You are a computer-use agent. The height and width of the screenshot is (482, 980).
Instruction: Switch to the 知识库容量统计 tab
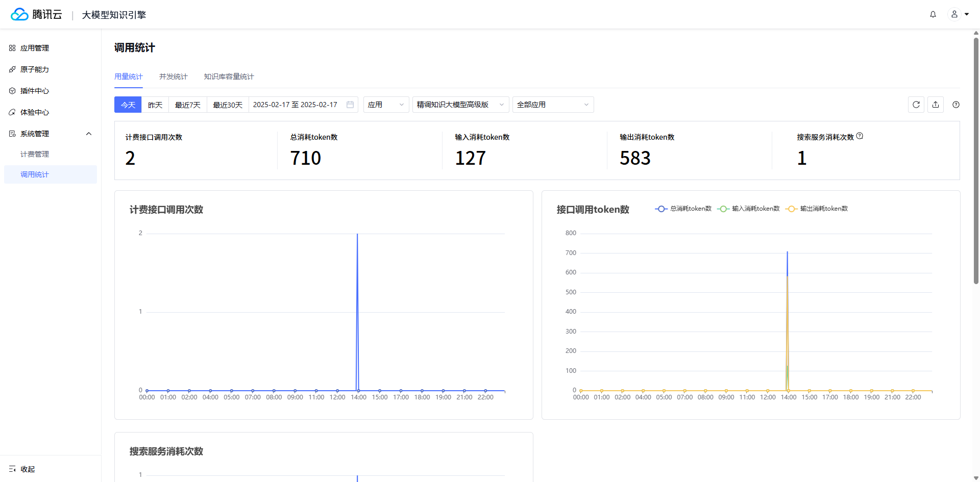point(229,77)
